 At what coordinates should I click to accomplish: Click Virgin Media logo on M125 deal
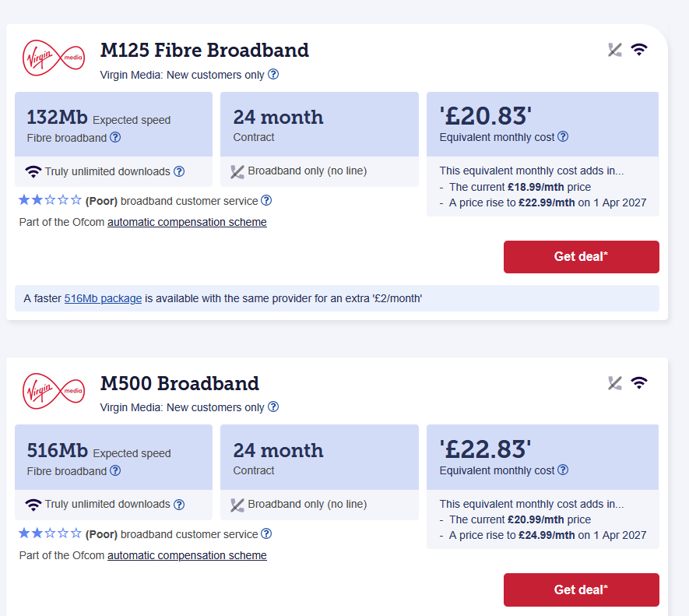(x=54, y=58)
